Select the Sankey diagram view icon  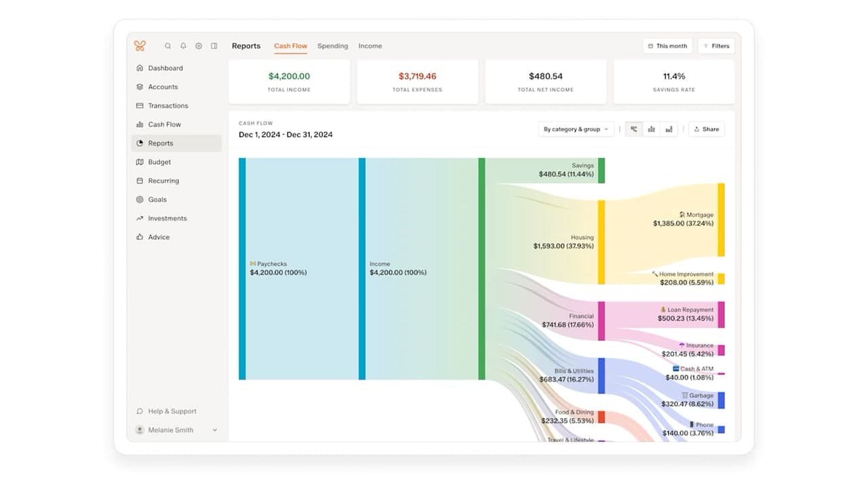coord(633,128)
